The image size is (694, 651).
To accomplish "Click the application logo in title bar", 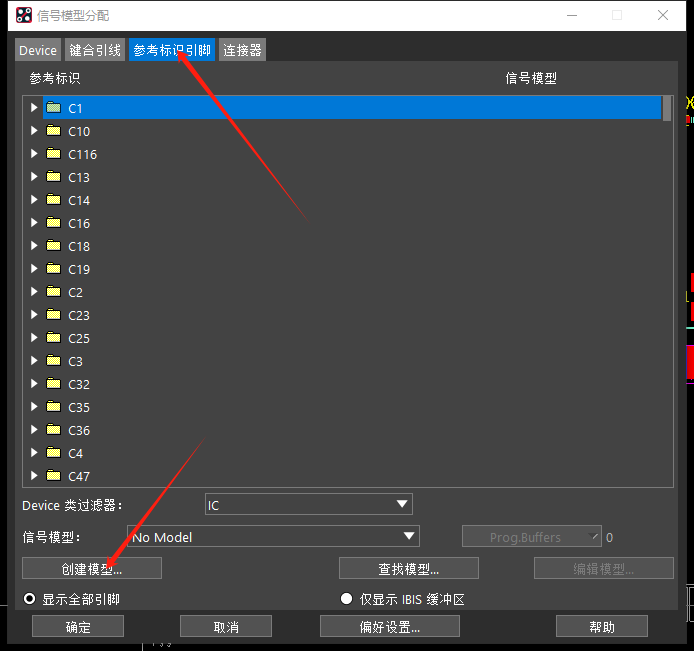I will pos(24,15).
